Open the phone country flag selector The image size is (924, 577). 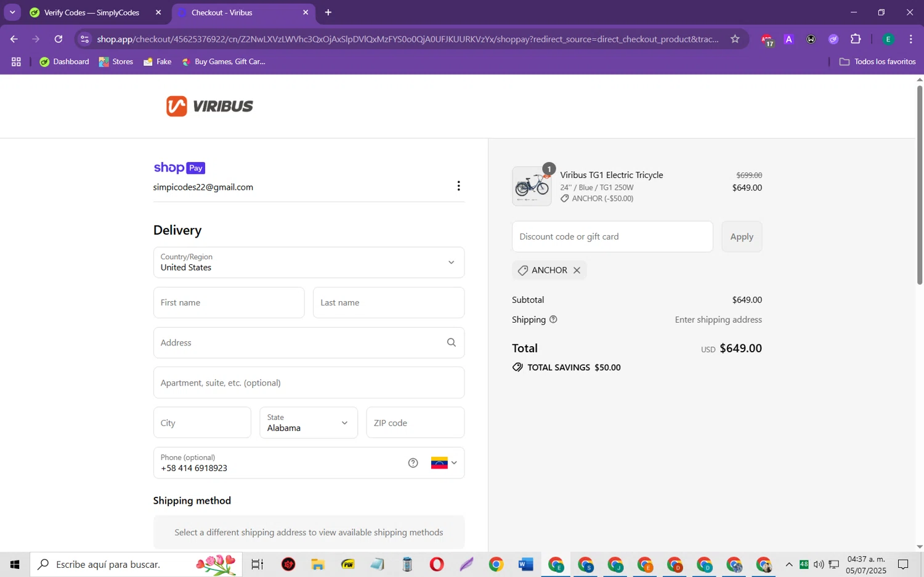[x=444, y=463]
